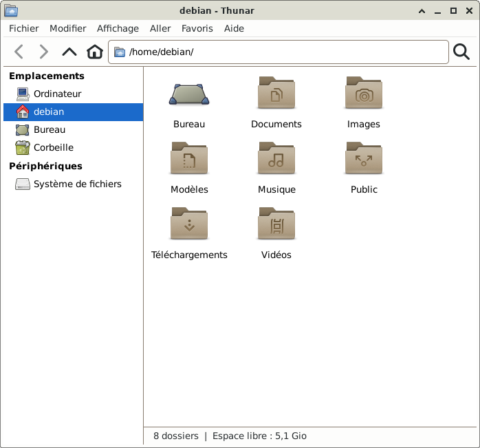Click the Modèles folder name label
Viewport: 480px width, 448px height.
(189, 189)
